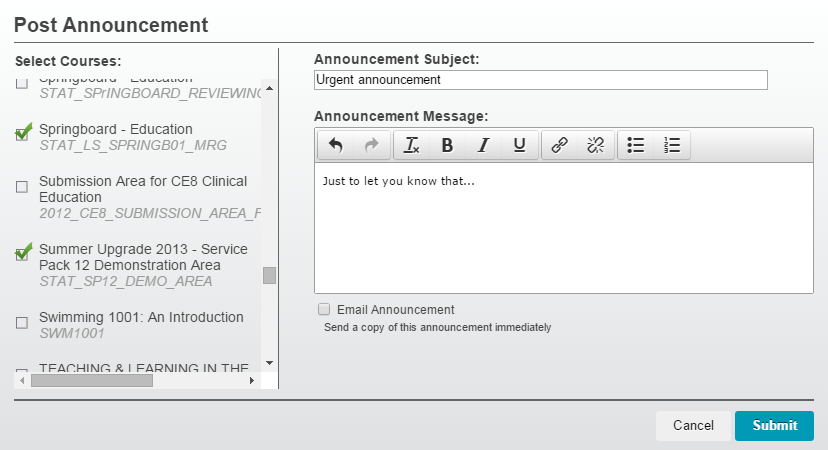Check the STAT_SPrINGBOARD_REVIEWING course box
The image size is (828, 450).
(x=22, y=83)
